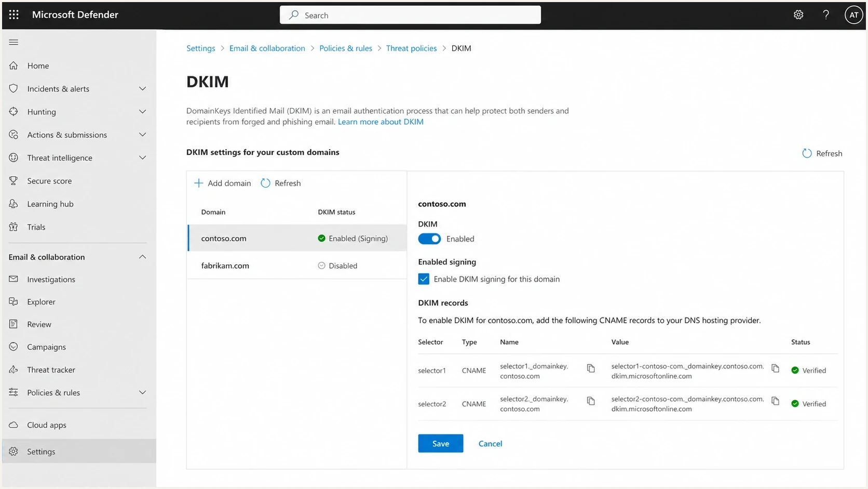Click the Disabled status for fabrikam.com
The height and width of the screenshot is (489, 868).
337,266
